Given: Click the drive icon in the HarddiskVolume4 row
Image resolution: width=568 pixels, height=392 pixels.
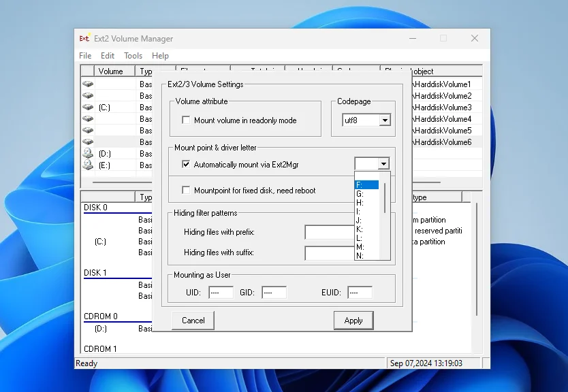Looking at the screenshot, I should [88, 119].
